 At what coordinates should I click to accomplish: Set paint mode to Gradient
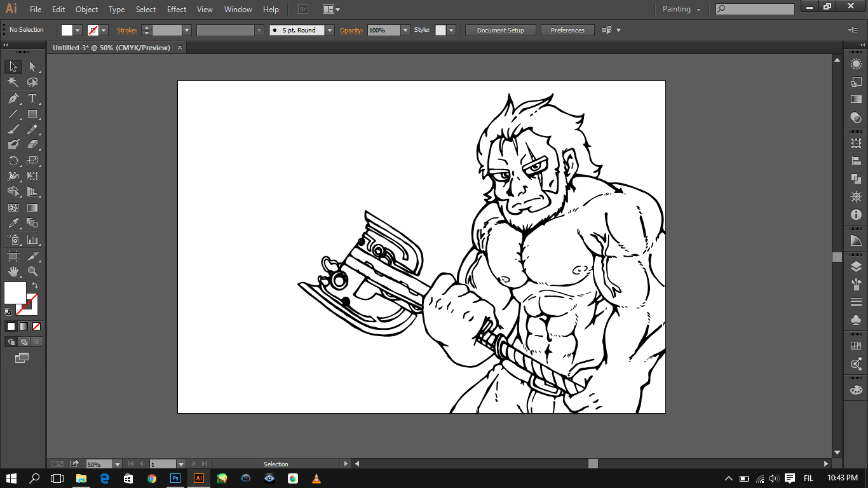[24, 326]
